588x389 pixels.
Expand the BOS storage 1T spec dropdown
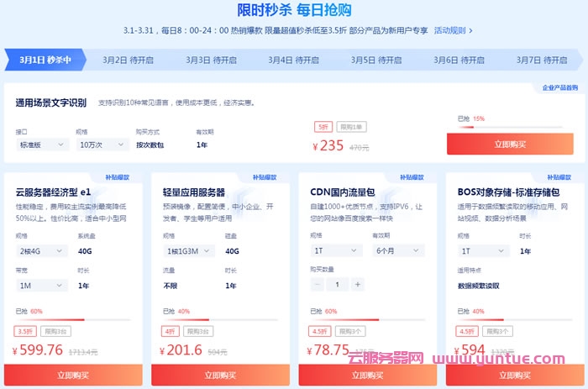point(481,250)
